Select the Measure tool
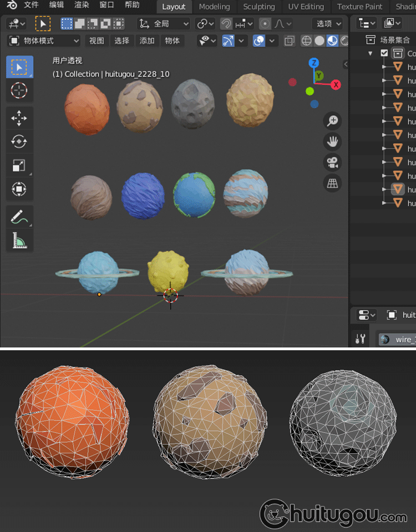This screenshot has width=416, height=532. coord(19,241)
